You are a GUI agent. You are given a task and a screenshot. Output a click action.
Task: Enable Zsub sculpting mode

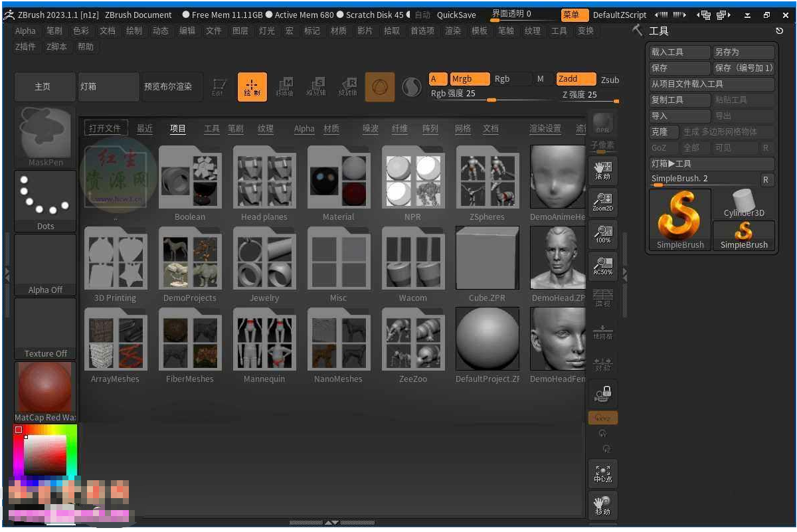click(610, 80)
